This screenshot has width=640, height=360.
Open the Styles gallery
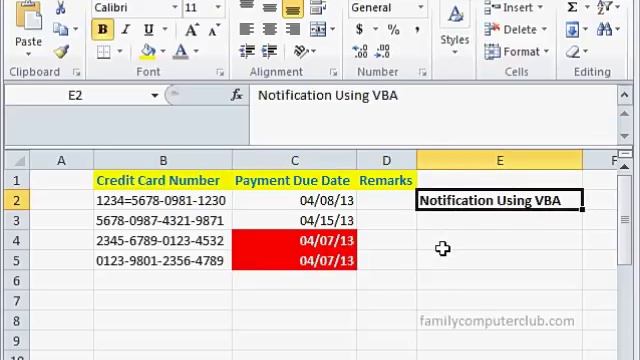(455, 28)
